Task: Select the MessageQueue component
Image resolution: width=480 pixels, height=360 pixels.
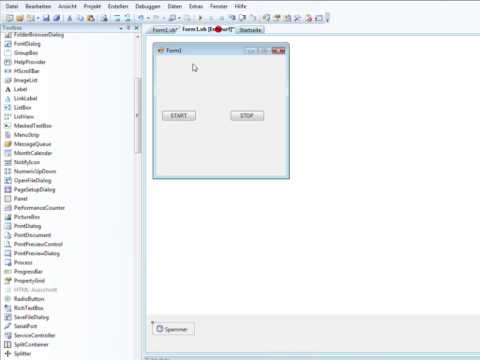Action: pyautogui.click(x=32, y=144)
